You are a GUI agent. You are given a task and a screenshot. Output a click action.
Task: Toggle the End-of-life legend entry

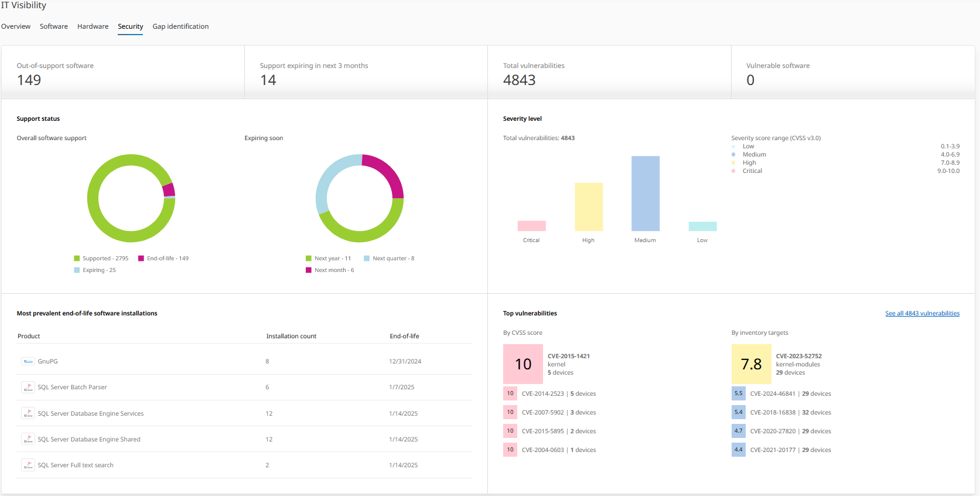tap(163, 259)
